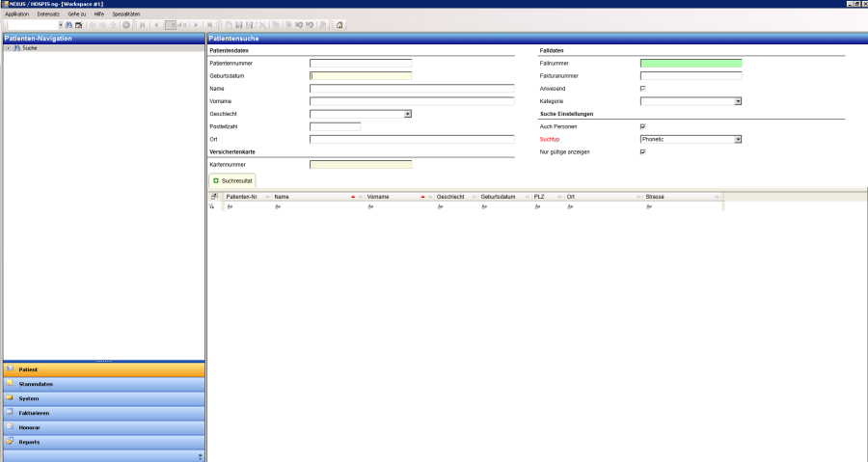Open the Datensatz menu
Viewport: 868px width, 462px height.
click(48, 14)
